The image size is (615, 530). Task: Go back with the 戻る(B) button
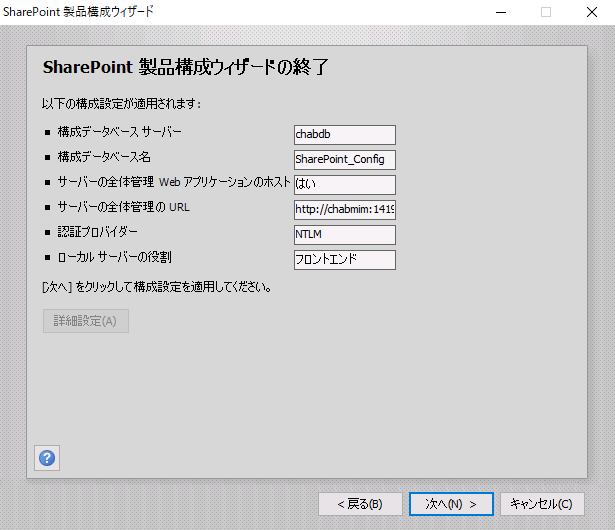pyautogui.click(x=360, y=504)
